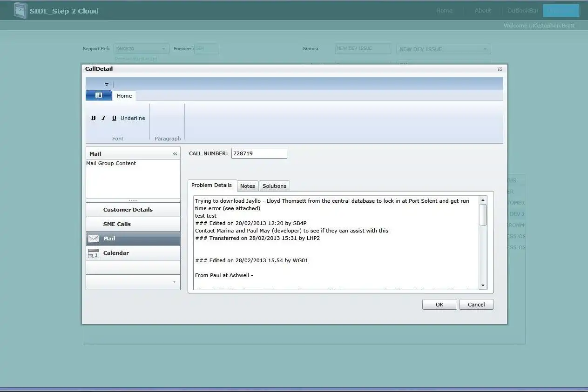Close the CallDetail dialog
Image resolution: width=588 pixels, height=392 pixels.
click(x=500, y=69)
